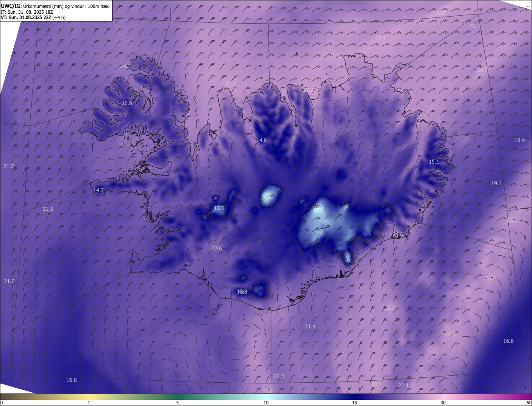Click the 25.1 value label

click(474, 26)
